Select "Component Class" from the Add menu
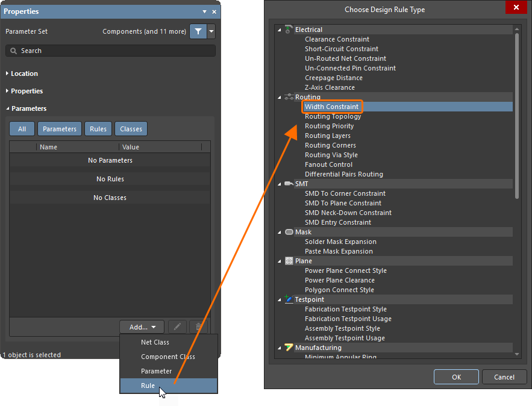The image size is (532, 406). click(x=169, y=357)
